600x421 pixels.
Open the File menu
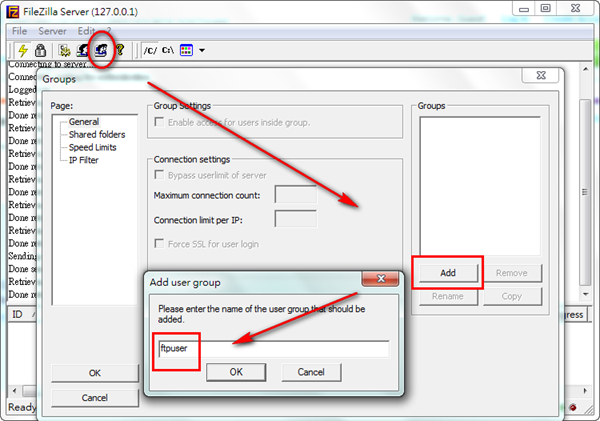[20, 31]
